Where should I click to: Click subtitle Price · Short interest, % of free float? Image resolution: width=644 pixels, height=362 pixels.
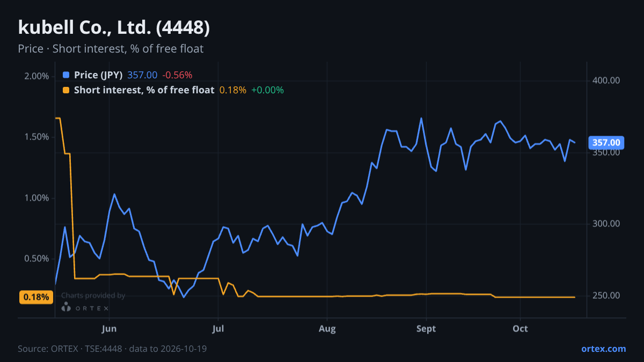point(111,49)
